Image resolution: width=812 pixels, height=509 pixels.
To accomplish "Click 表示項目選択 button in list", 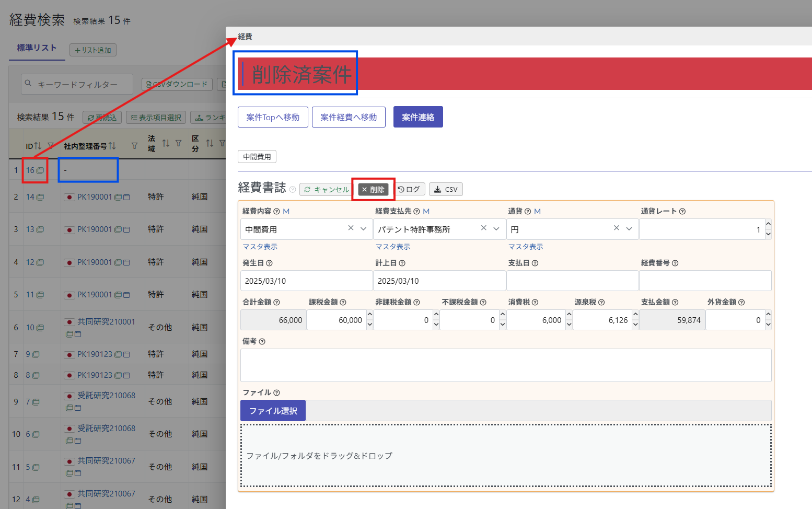I will 156,118.
